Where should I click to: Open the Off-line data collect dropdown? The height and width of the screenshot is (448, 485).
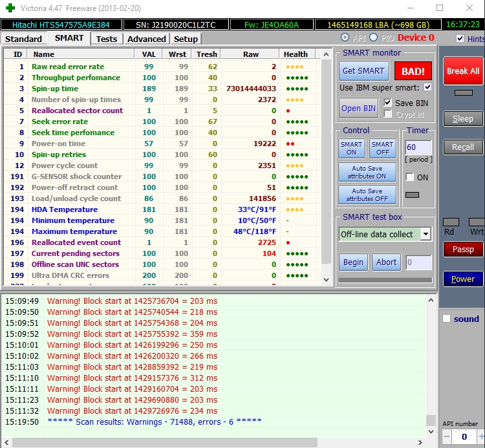pyautogui.click(x=426, y=234)
